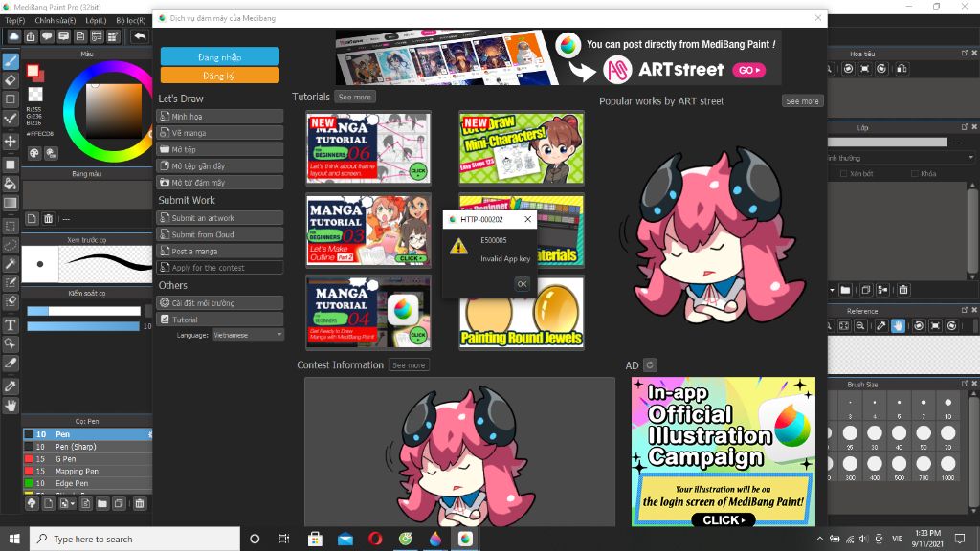Open the Chỉnh sửa(E) menu
The height and width of the screenshot is (551, 980).
click(x=55, y=21)
